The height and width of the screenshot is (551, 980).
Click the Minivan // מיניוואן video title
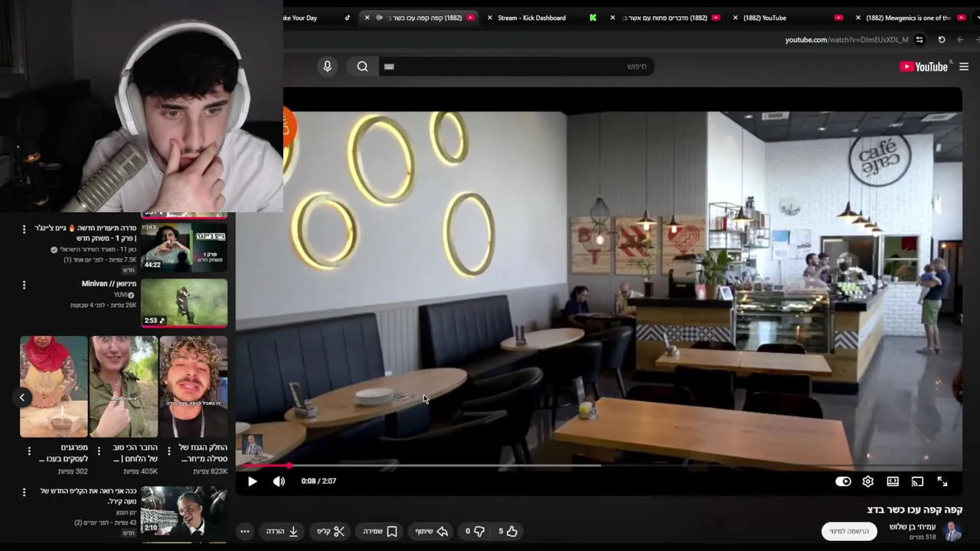[x=109, y=284]
